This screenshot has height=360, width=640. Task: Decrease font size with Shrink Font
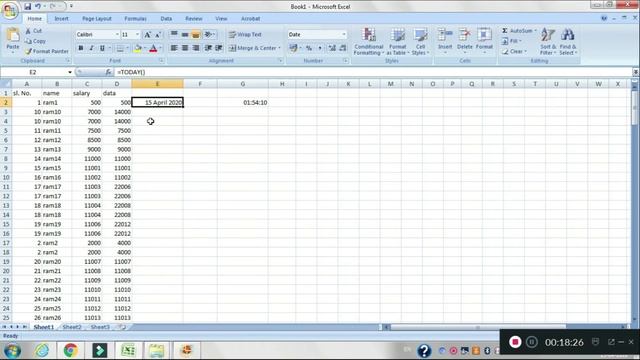[158, 35]
